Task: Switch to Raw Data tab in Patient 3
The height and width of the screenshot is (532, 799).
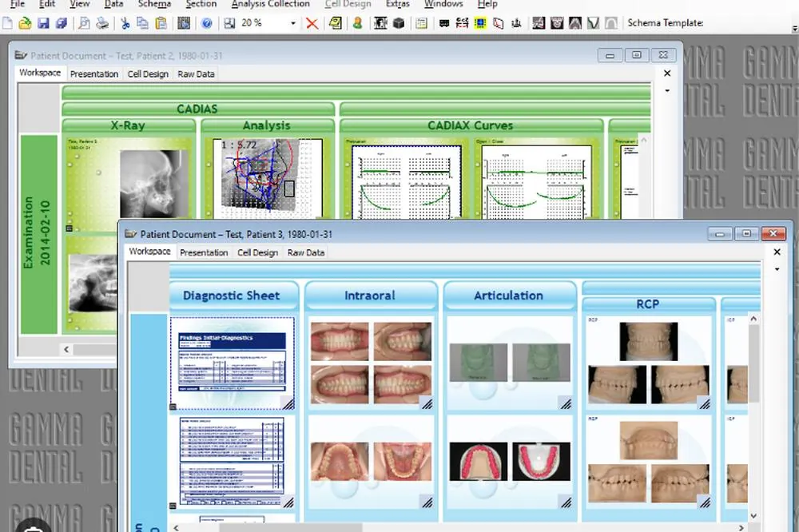Action: click(x=306, y=252)
